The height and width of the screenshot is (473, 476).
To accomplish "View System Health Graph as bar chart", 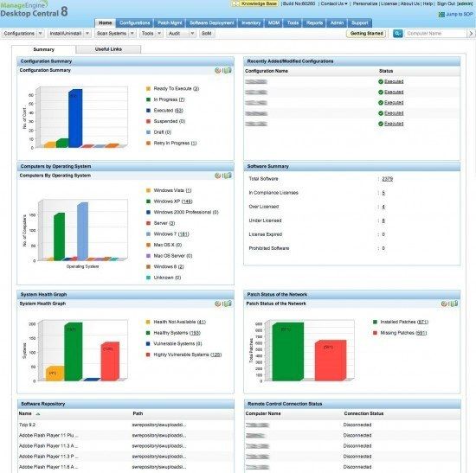I will pyautogui.click(x=228, y=304).
